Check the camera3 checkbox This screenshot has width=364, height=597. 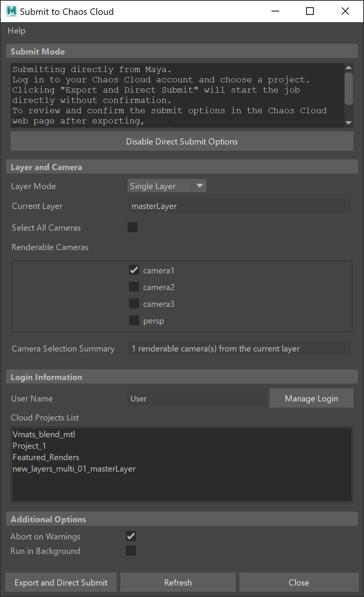[134, 304]
